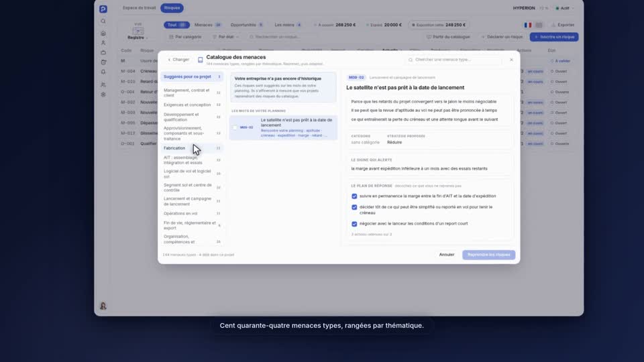Open the team members icon in sidebar

(x=103, y=84)
